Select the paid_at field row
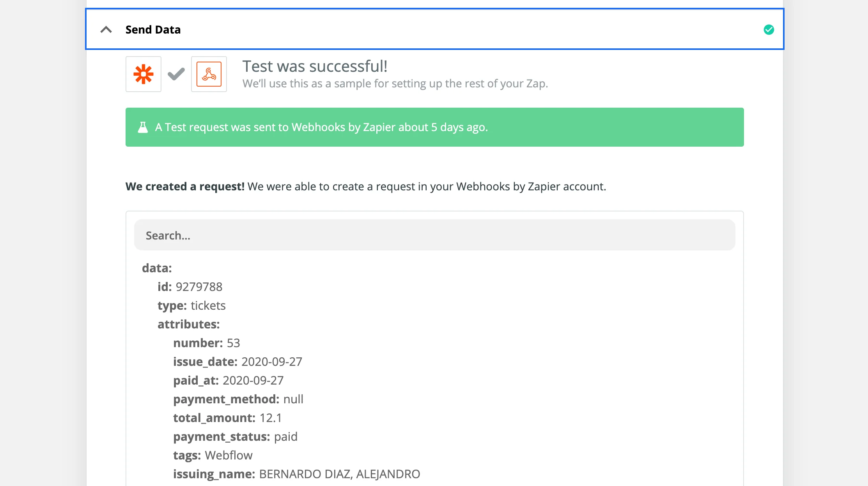The image size is (868, 486). click(228, 380)
